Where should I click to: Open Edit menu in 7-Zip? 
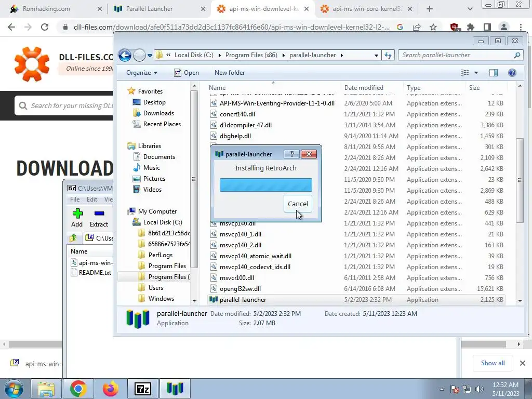[x=91, y=199]
